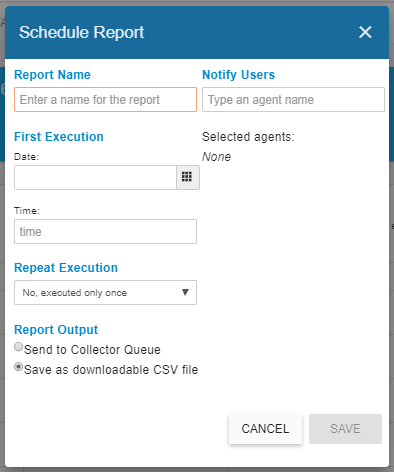The width and height of the screenshot is (394, 472).
Task: Open the date picker calendar icon
Action: (x=188, y=177)
